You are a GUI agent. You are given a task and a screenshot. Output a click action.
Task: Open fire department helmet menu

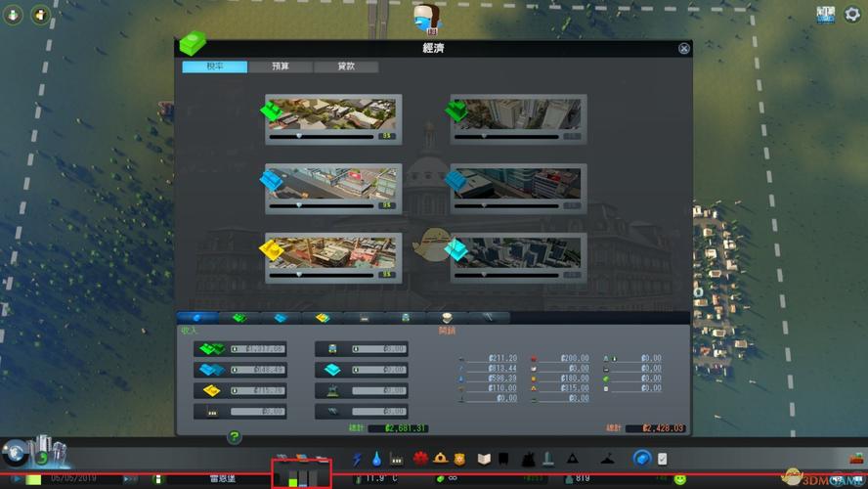pos(441,458)
